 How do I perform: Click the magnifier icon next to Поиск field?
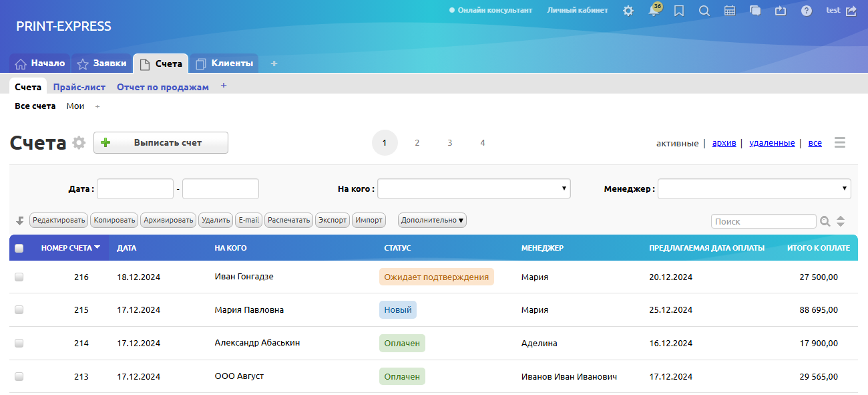(x=825, y=221)
